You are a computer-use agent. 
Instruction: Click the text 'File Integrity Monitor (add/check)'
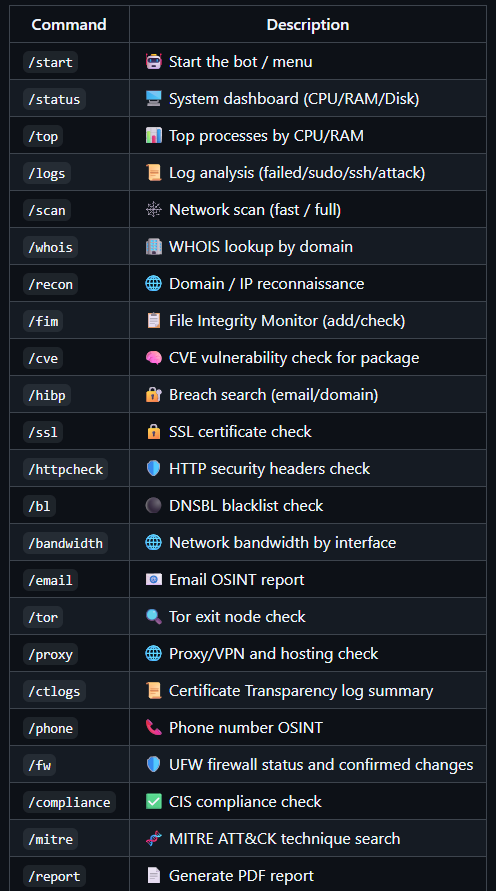pyautogui.click(x=287, y=321)
